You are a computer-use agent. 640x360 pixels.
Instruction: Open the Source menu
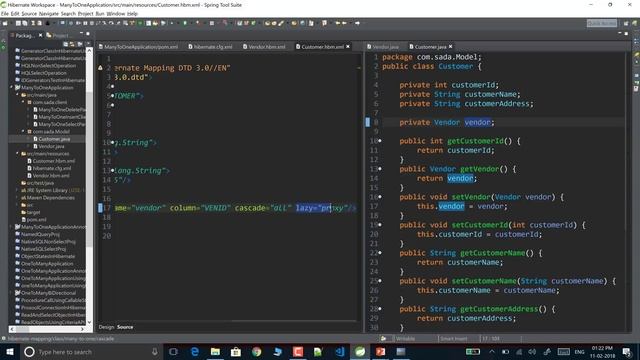tap(29, 13)
